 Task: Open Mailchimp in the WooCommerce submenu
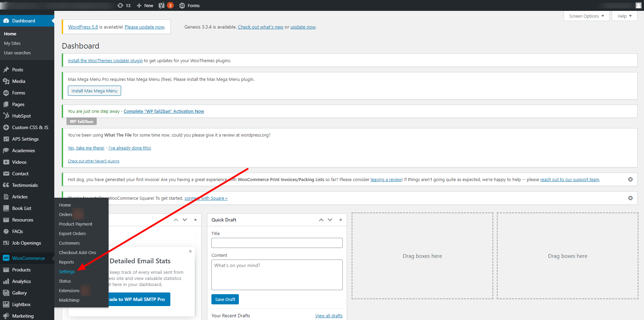point(69,300)
